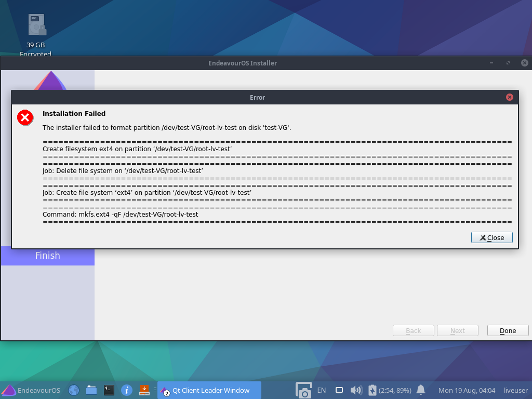Launch the web browser from taskbar

74,390
